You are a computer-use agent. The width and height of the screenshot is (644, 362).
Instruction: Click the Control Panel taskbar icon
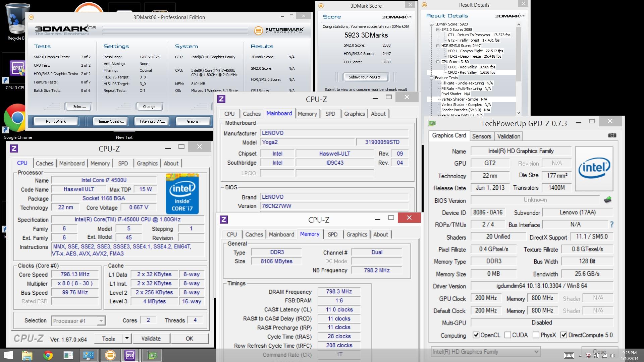[x=89, y=355]
